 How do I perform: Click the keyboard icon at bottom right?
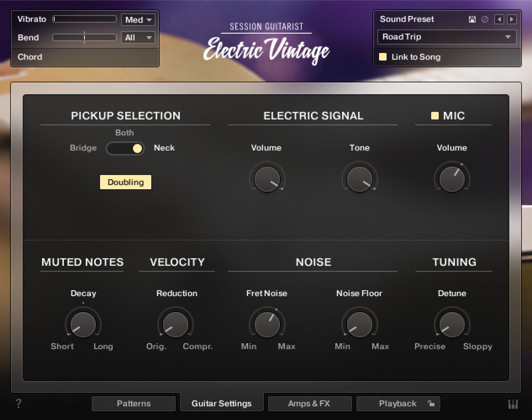point(513,404)
